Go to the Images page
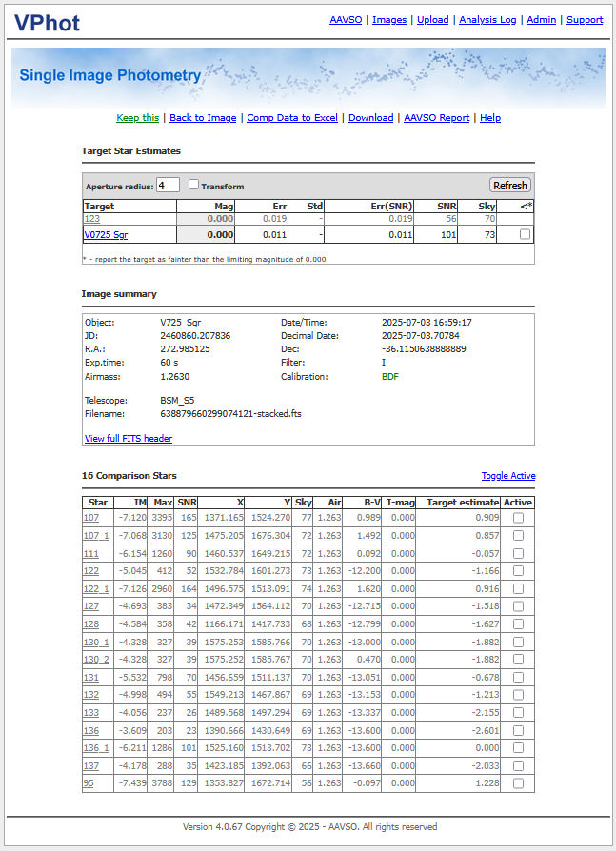Viewport: 616px width, 851px height. [389, 20]
